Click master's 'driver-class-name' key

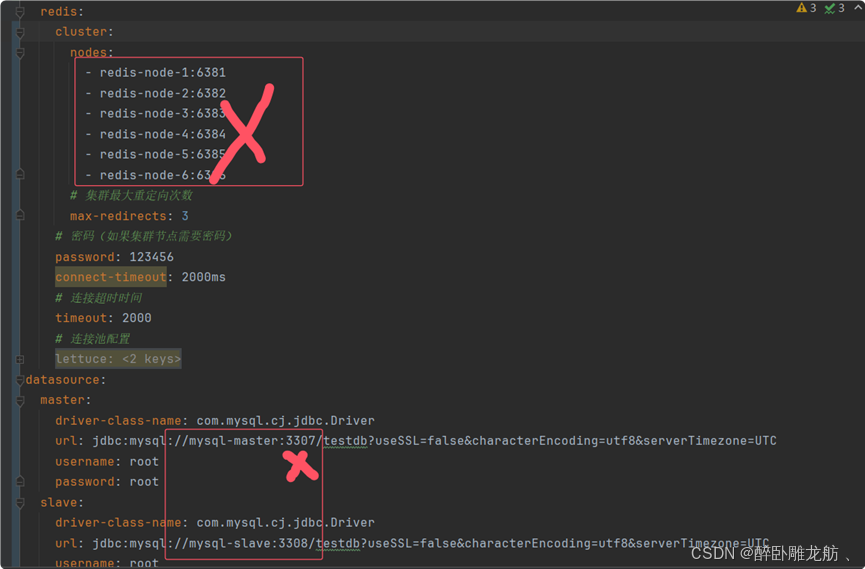pos(118,421)
